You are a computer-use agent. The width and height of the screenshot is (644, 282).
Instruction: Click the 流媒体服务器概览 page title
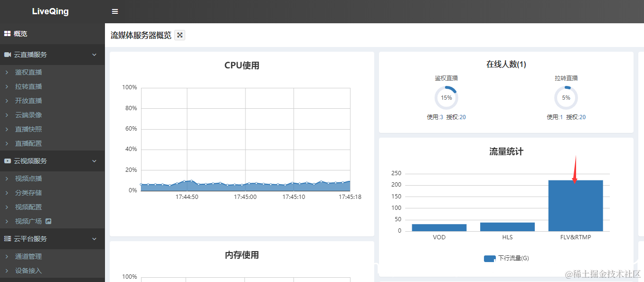(141, 35)
